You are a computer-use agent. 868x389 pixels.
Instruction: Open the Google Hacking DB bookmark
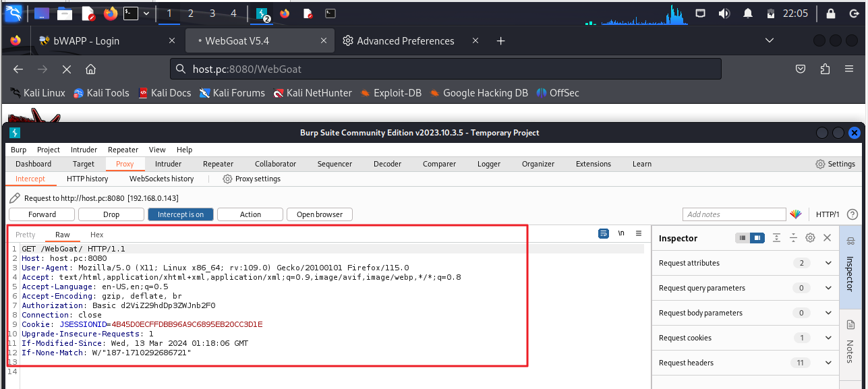click(x=479, y=93)
